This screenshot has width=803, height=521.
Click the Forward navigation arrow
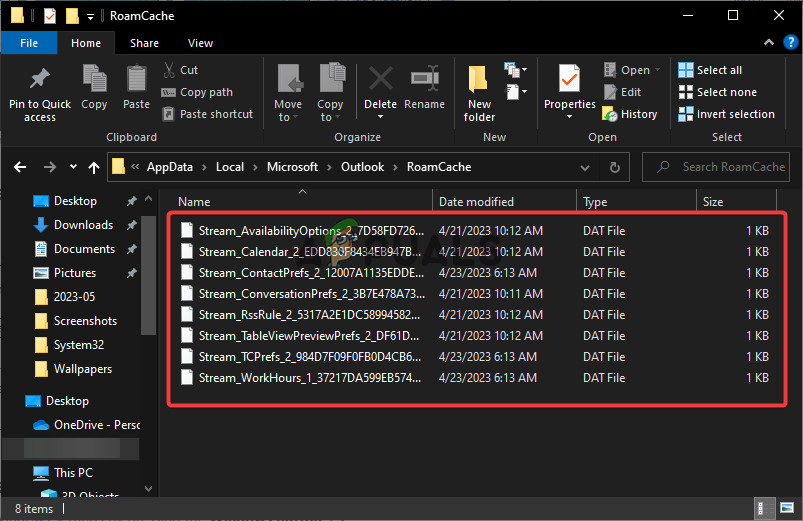coord(50,167)
